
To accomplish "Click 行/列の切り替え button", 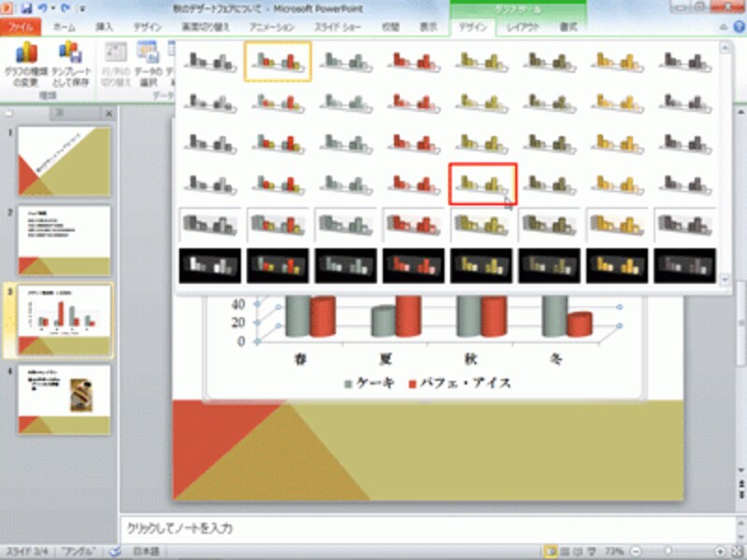I will tap(116, 63).
